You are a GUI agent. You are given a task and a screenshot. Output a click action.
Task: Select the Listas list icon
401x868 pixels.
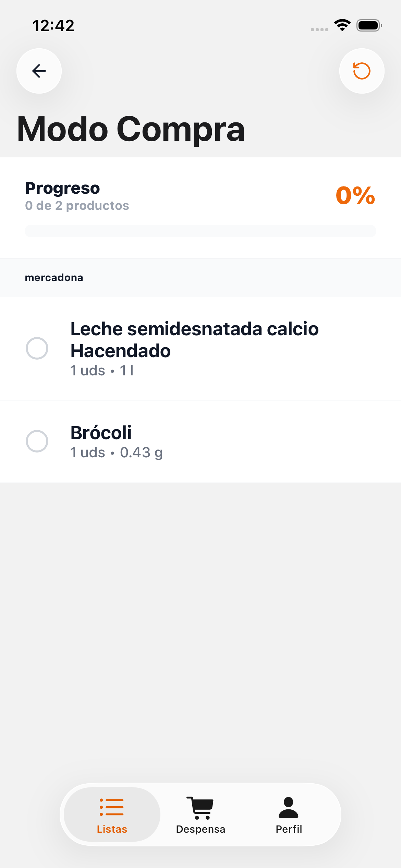point(112,807)
